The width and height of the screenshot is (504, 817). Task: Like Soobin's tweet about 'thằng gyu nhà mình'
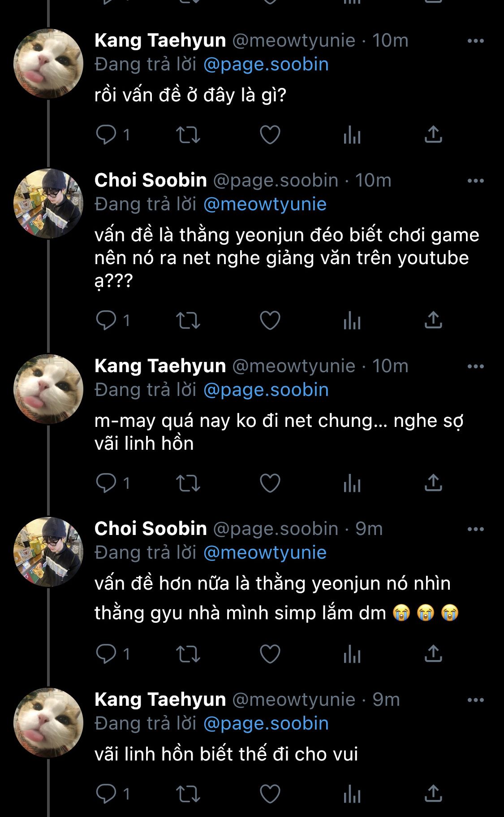(x=270, y=654)
